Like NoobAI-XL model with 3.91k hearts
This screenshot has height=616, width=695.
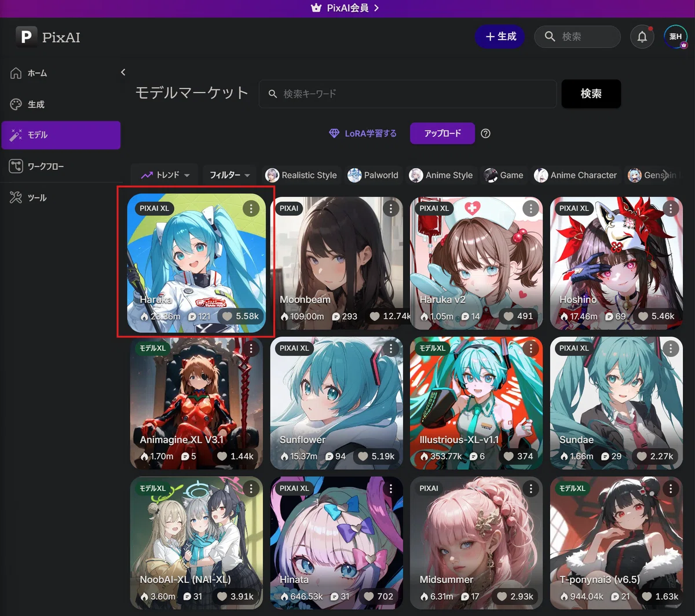coord(235,596)
